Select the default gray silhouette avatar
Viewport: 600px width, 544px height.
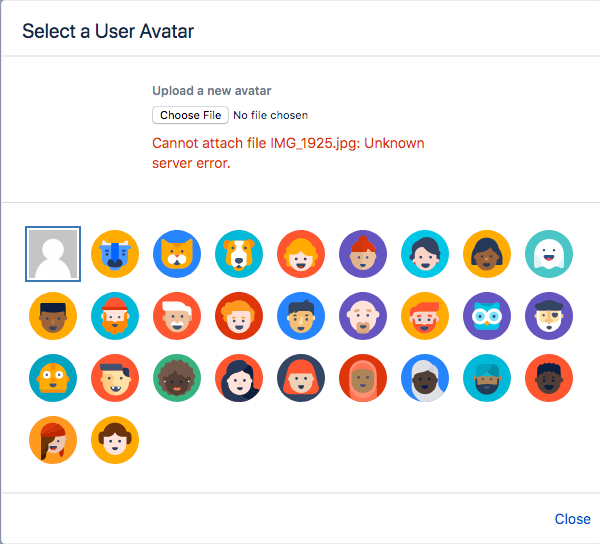[53, 254]
